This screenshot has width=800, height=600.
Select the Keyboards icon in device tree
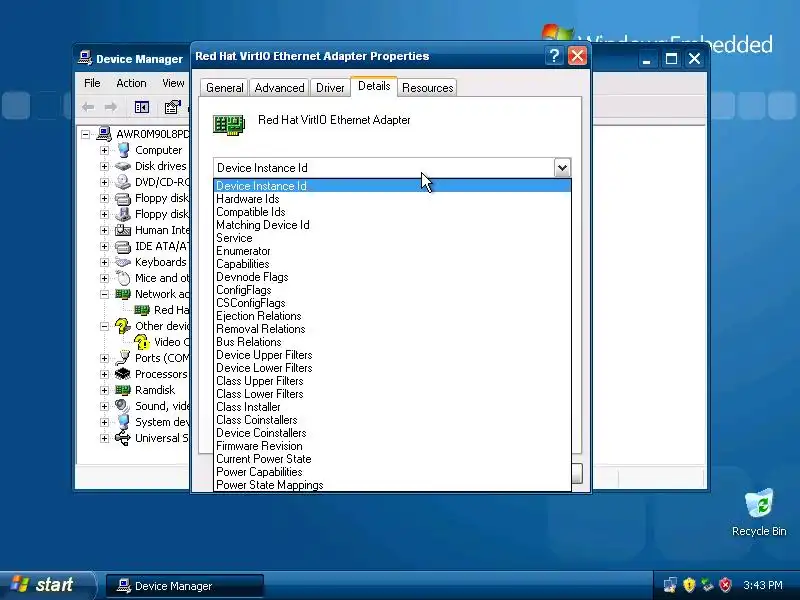click(123, 262)
